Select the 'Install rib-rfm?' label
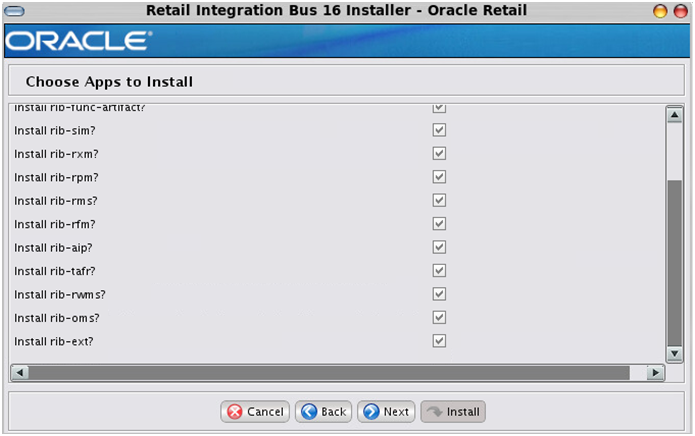This screenshot has height=436, width=695. (55, 225)
